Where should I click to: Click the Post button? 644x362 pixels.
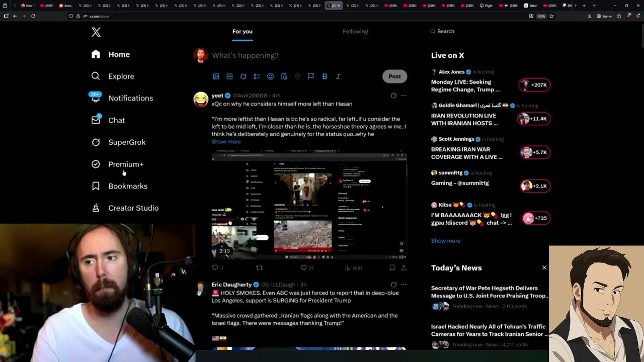coord(394,76)
